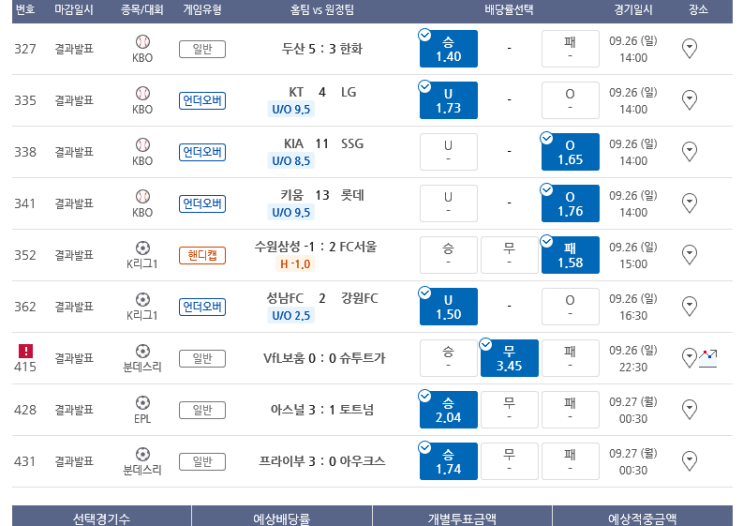Select 무 option for 아스널 vs 토트넘
The height and width of the screenshot is (526, 743).
(x=509, y=410)
